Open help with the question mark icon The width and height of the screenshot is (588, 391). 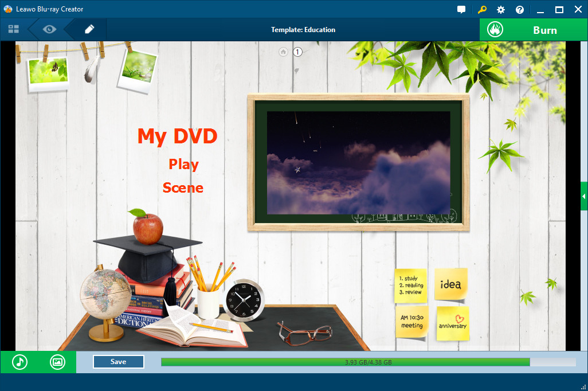[520, 10]
